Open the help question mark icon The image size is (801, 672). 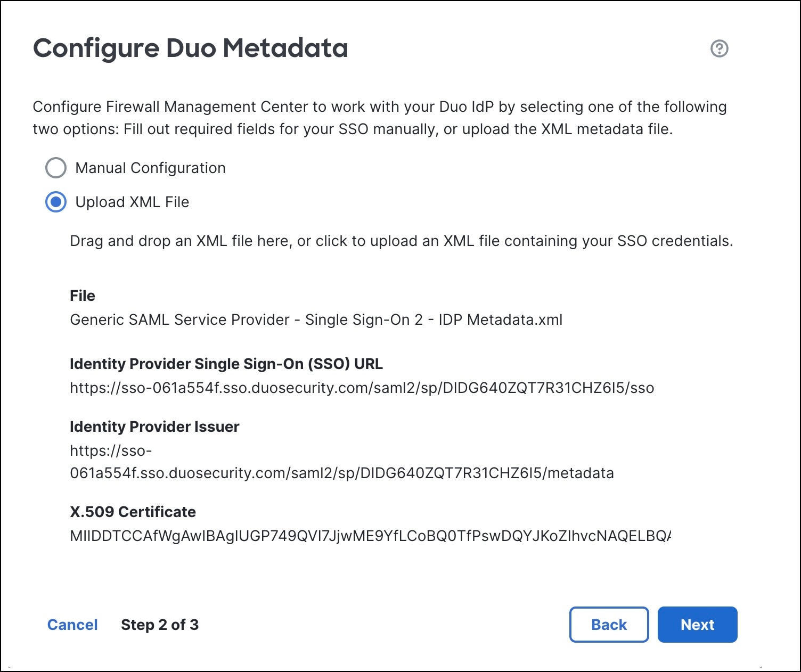719,48
